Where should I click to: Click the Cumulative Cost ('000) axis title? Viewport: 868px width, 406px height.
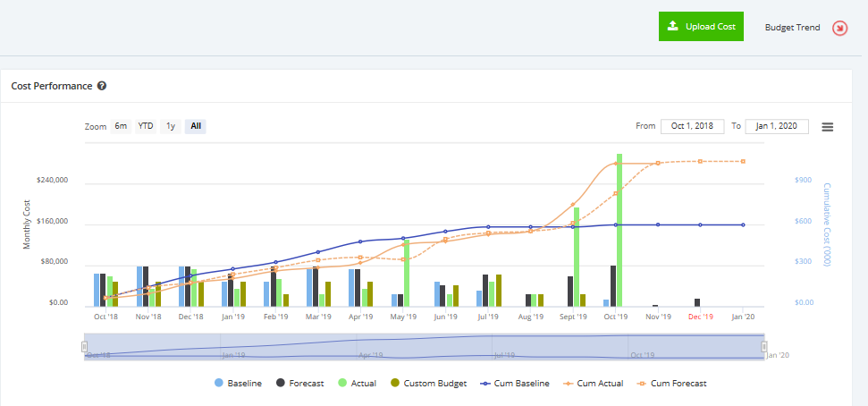[x=827, y=224]
